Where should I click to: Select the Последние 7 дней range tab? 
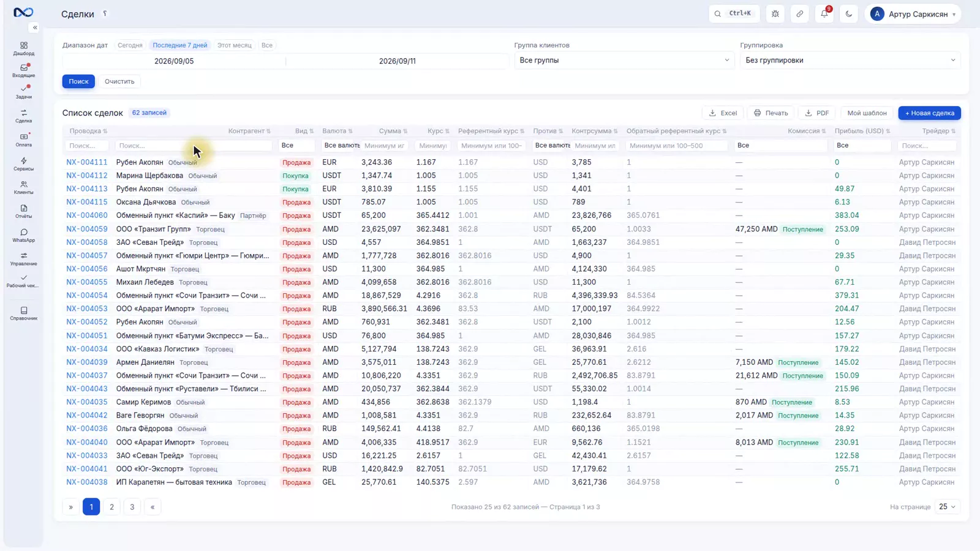(x=180, y=45)
